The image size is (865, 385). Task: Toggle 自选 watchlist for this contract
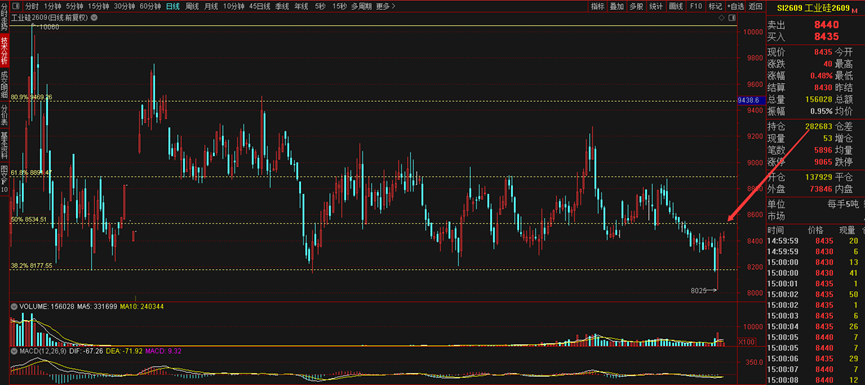click(x=735, y=7)
